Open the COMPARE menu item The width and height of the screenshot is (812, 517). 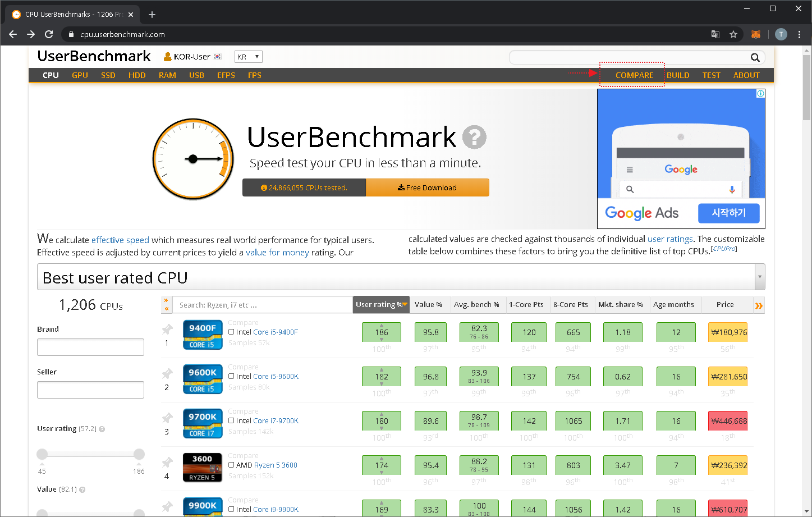pos(635,75)
